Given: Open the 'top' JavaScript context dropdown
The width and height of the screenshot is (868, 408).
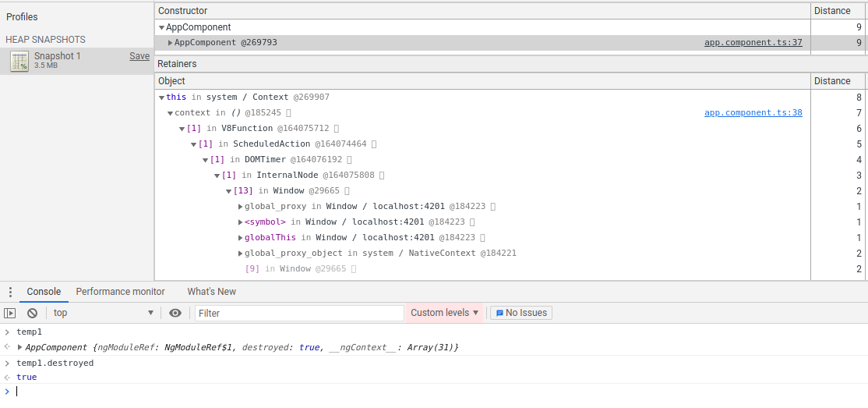Looking at the screenshot, I should pyautogui.click(x=104, y=313).
